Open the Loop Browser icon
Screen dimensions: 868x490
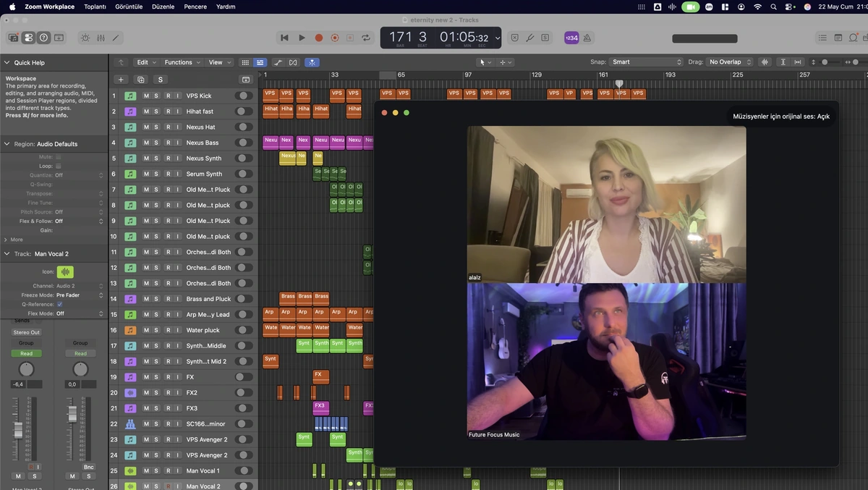(x=854, y=38)
